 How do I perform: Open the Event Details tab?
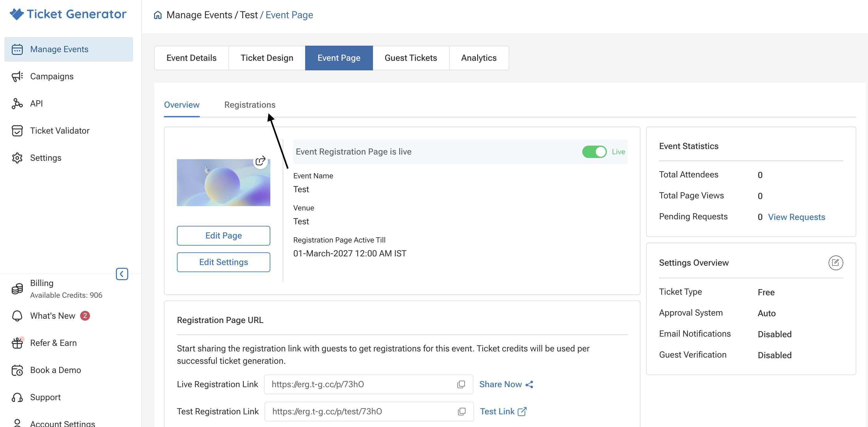click(x=191, y=58)
